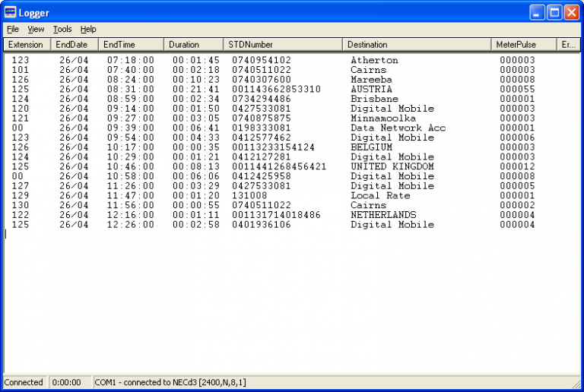
Task: Open the Tools menu
Action: [62, 29]
